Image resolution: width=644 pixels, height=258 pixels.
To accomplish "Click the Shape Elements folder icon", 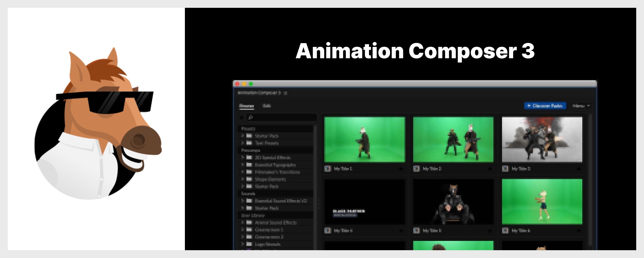I will [x=249, y=179].
